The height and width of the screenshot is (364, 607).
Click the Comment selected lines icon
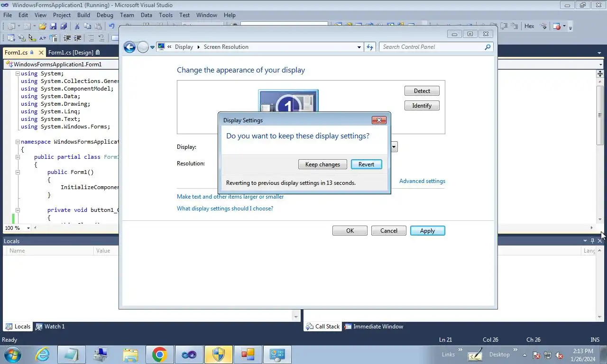tap(91, 37)
